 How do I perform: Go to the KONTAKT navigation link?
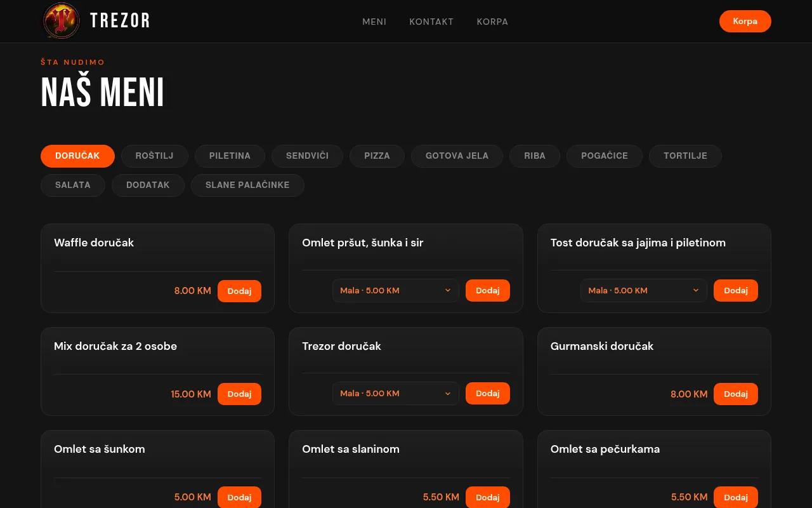(431, 22)
